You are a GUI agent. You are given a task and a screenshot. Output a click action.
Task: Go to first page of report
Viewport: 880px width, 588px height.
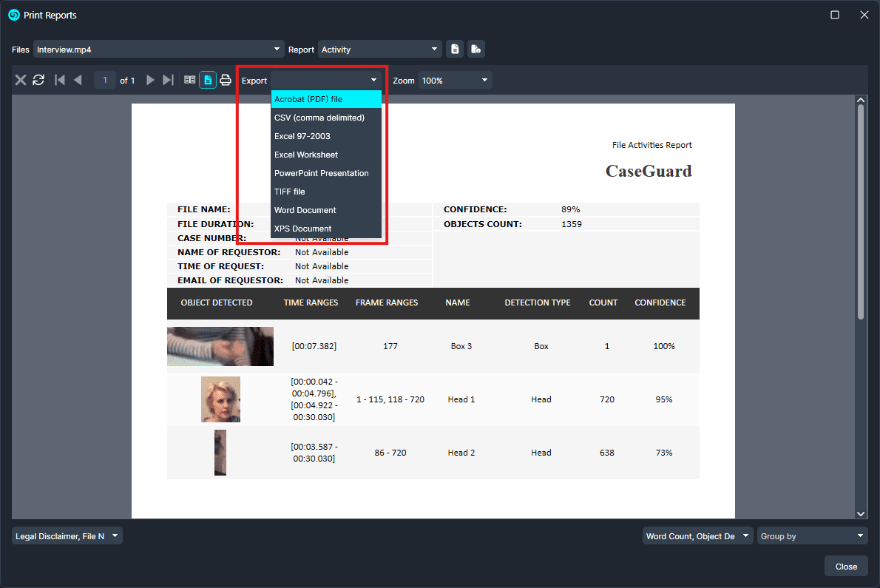pyautogui.click(x=60, y=80)
